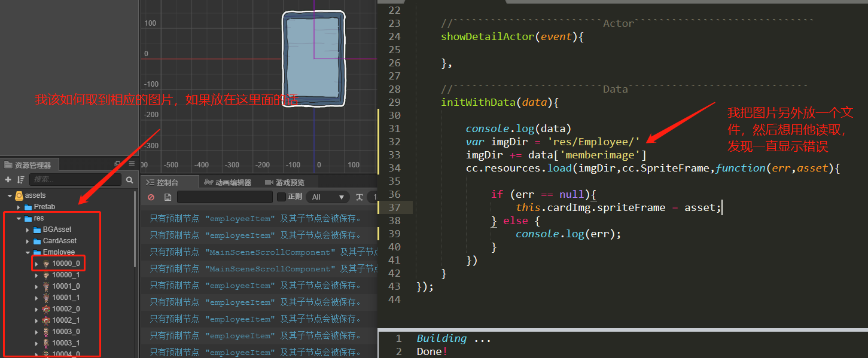Click the sort assets icon
This screenshot has height=358, width=868.
pyautogui.click(x=21, y=179)
